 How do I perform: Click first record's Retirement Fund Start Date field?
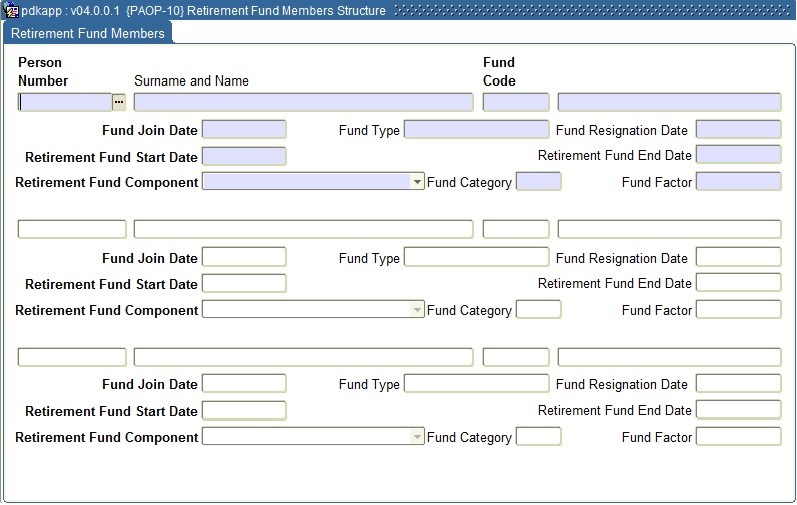pyautogui.click(x=244, y=156)
